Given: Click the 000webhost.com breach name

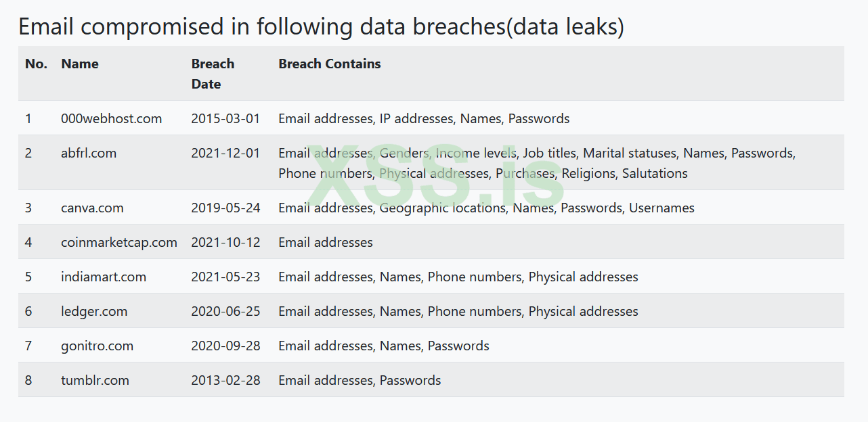Looking at the screenshot, I should point(111,119).
